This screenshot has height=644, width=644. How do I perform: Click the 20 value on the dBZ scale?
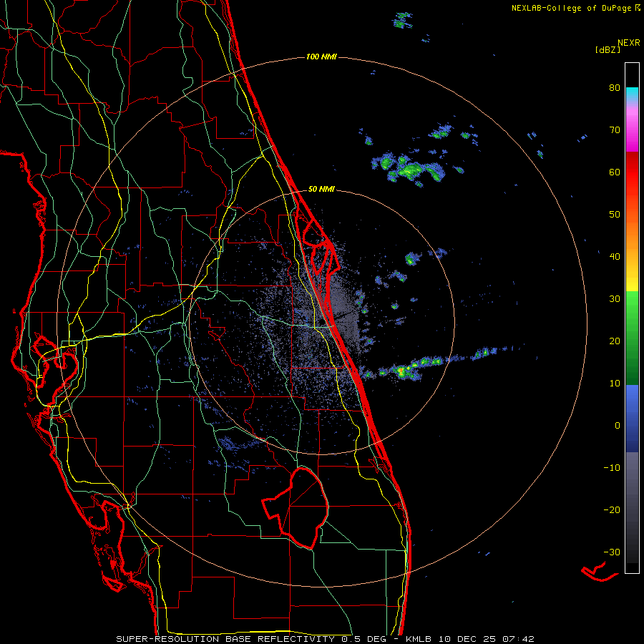(615, 341)
